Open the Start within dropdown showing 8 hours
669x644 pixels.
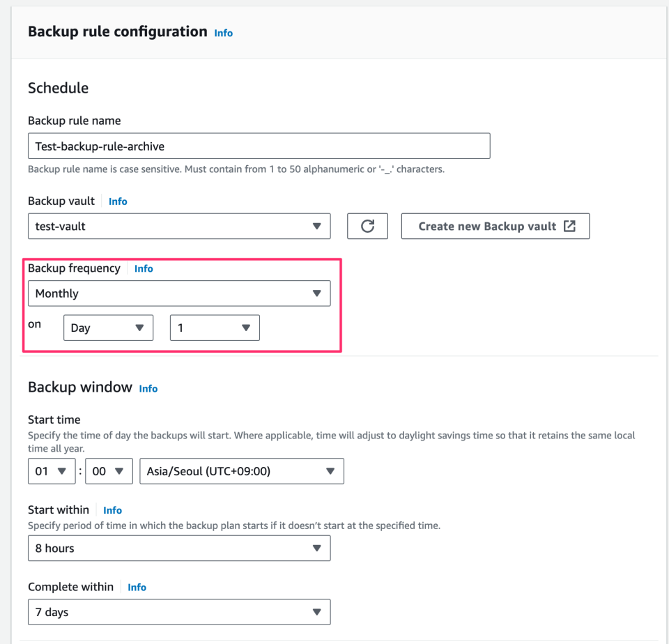coord(179,548)
